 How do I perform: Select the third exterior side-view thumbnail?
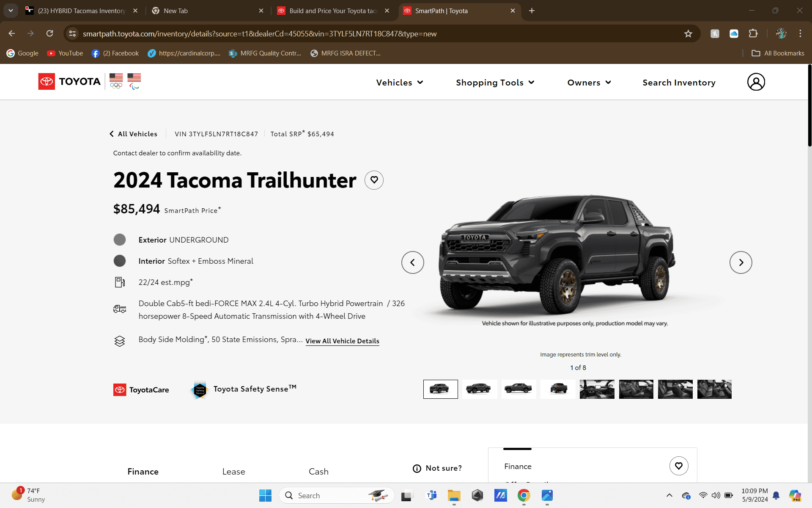coord(518,389)
